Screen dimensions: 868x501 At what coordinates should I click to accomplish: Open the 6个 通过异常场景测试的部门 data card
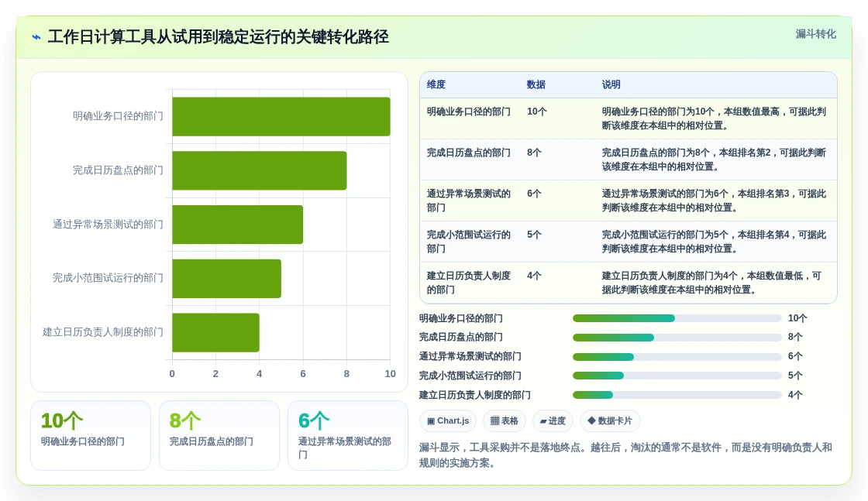(x=348, y=436)
